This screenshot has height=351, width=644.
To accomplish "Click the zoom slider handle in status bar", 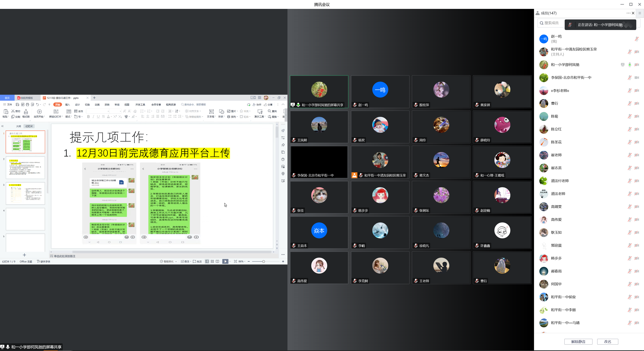I will (263, 261).
